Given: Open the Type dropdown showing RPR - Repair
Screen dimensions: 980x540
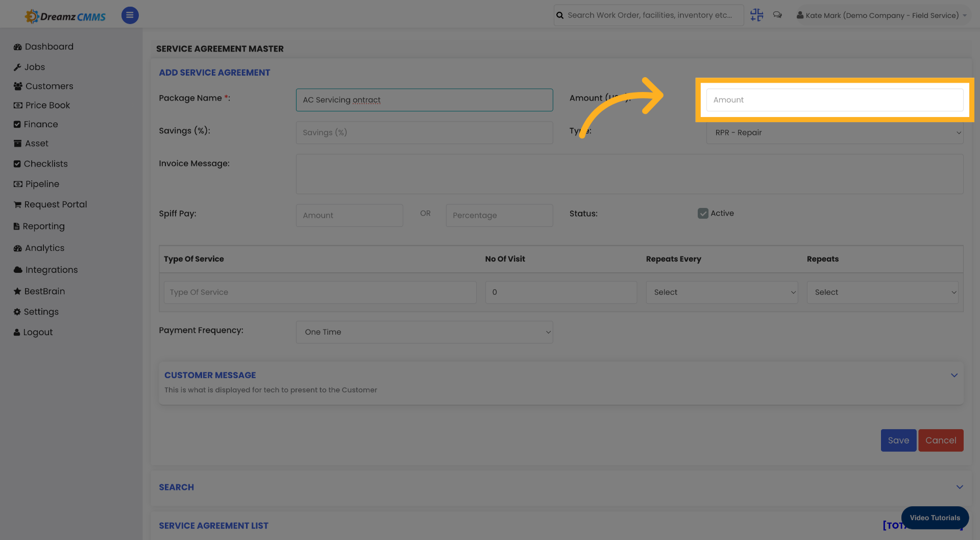Looking at the screenshot, I should click(x=835, y=132).
